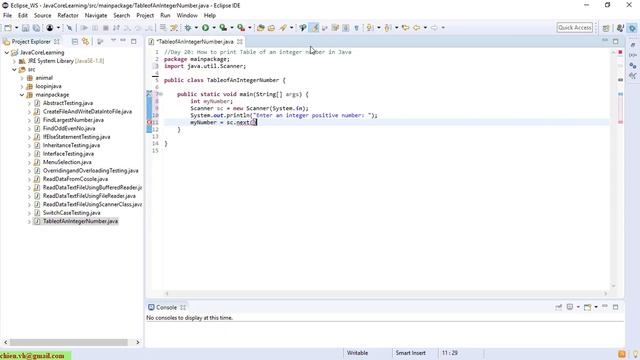The width and height of the screenshot is (640, 360).
Task: Toggle Show Whitespace Characters icon
Action: [356, 28]
